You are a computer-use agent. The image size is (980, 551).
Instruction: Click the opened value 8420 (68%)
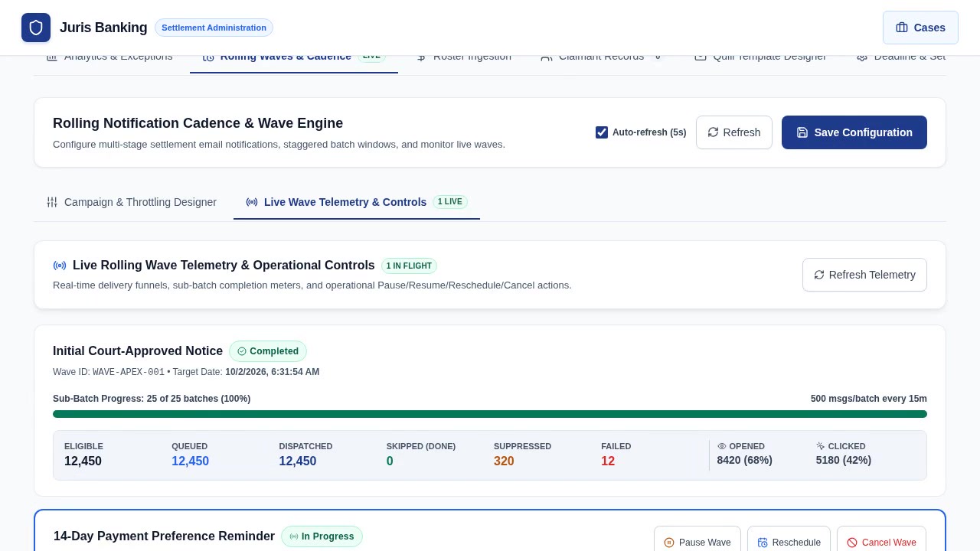744,460
